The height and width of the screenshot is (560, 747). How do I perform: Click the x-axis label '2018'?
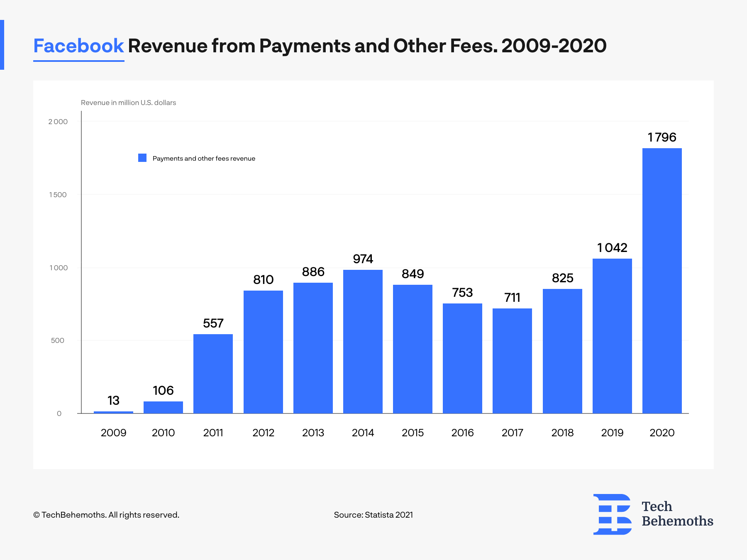pyautogui.click(x=562, y=433)
